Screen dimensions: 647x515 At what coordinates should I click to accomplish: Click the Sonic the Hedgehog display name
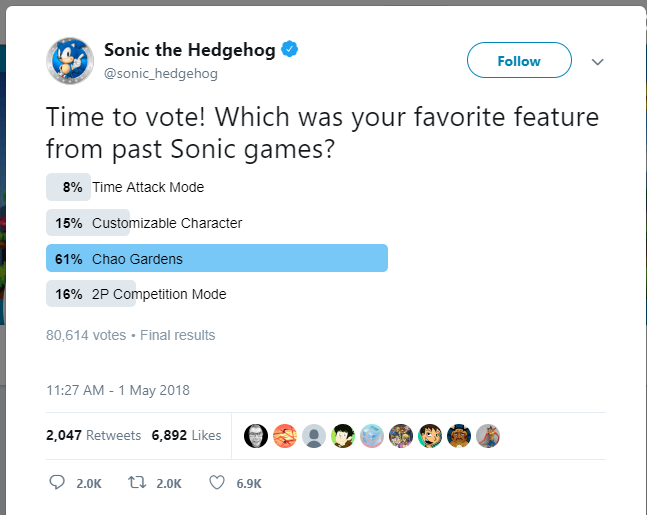(189, 50)
